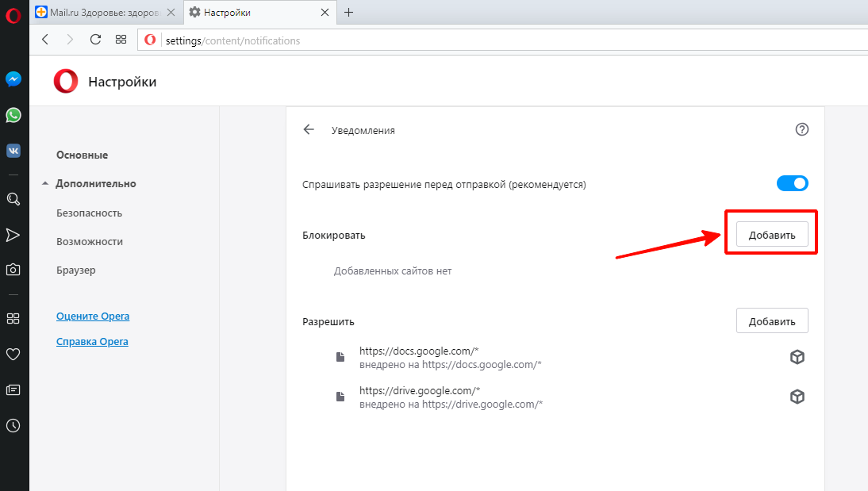868x491 pixels.
Task: Open the sidebar search icon
Action: [13, 199]
